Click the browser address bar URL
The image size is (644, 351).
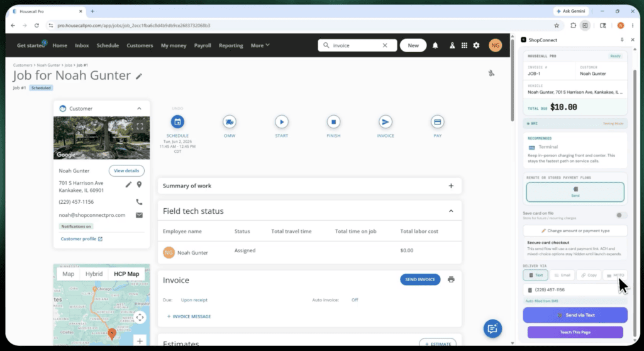[134, 26]
